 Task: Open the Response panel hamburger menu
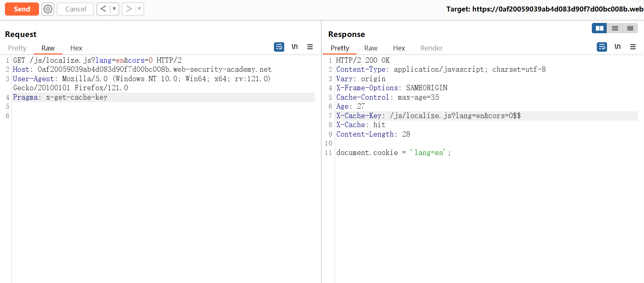tap(633, 47)
